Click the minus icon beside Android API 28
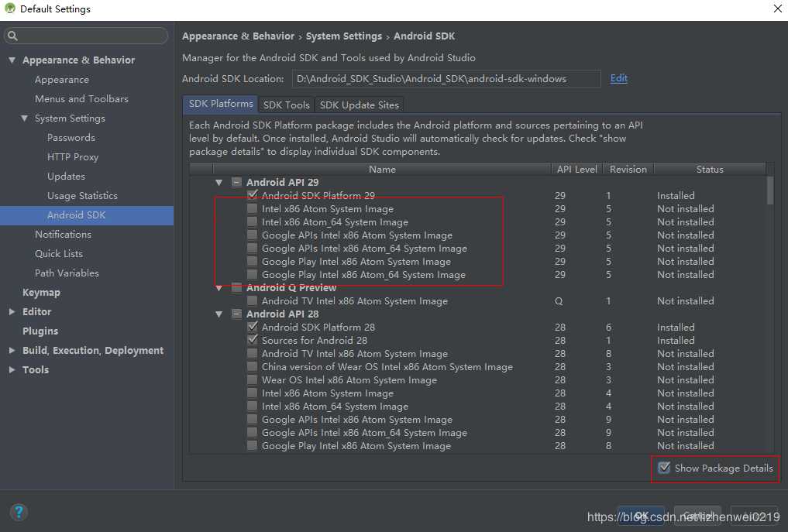 [236, 314]
